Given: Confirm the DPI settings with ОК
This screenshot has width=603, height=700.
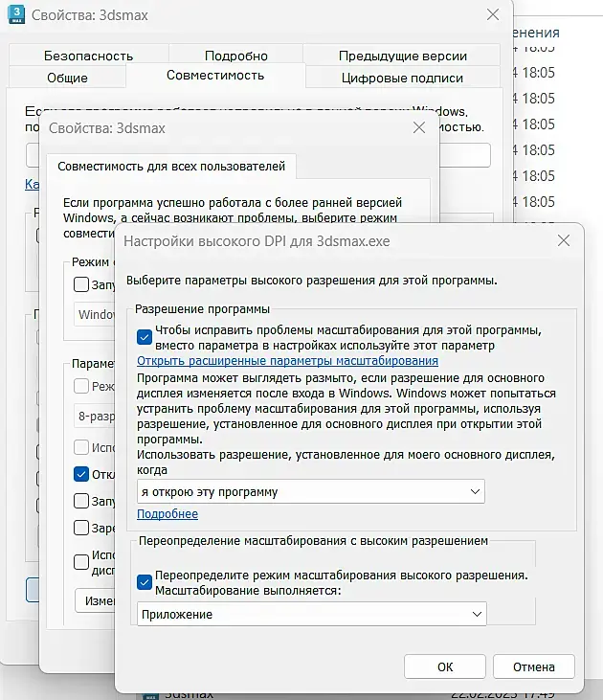Looking at the screenshot, I should (445, 666).
